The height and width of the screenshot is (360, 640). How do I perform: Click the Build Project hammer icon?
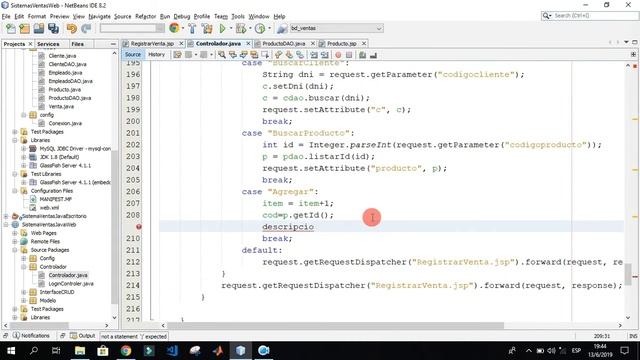[192, 28]
